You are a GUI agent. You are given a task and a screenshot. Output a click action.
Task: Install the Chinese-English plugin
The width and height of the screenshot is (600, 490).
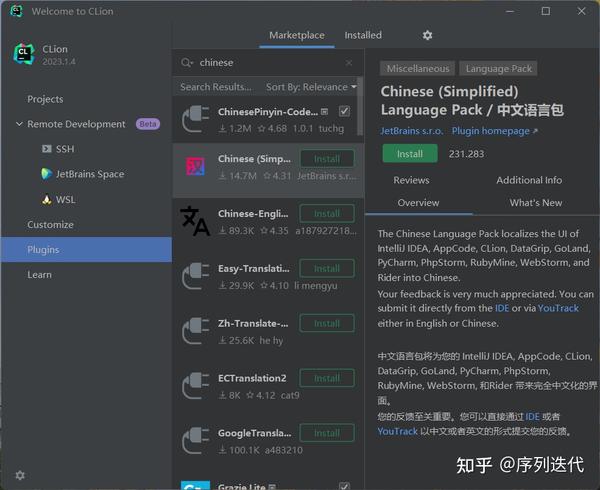327,213
